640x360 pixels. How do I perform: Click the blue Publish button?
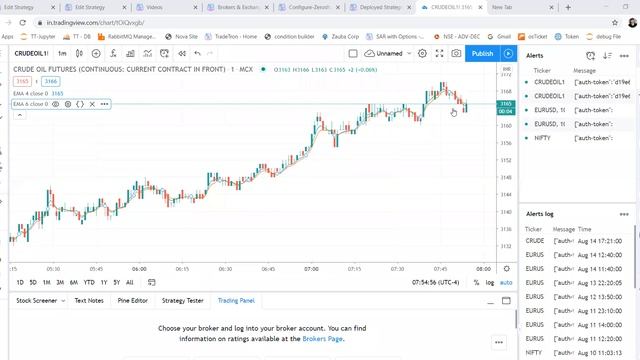tap(482, 53)
